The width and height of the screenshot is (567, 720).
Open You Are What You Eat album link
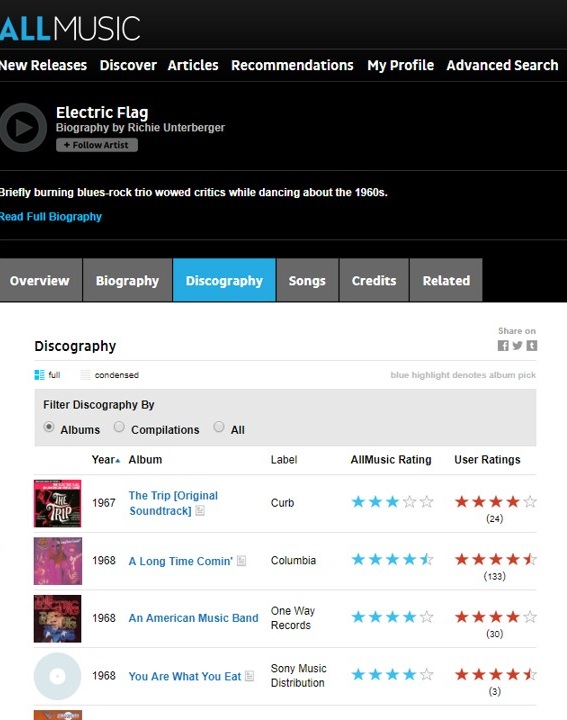coord(185,676)
